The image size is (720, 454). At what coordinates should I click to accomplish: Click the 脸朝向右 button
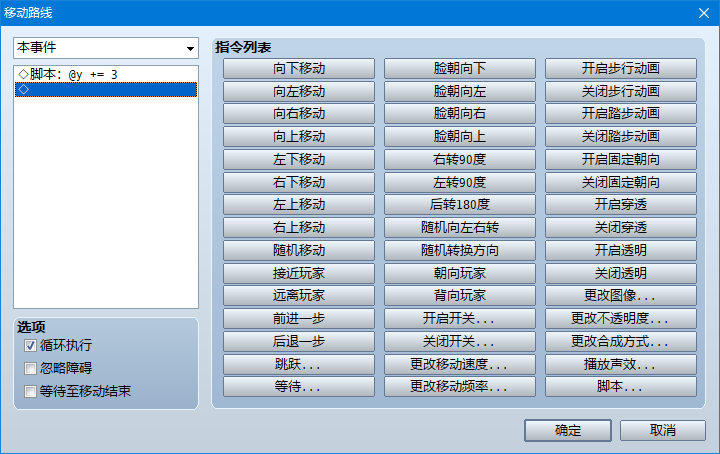click(x=460, y=114)
